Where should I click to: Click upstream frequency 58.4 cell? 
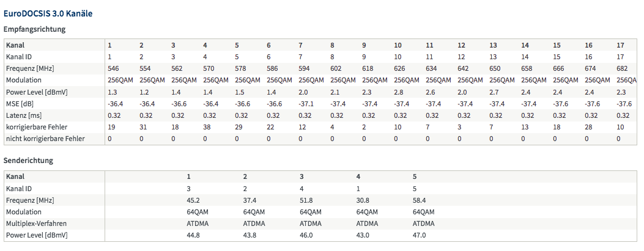pos(420,200)
